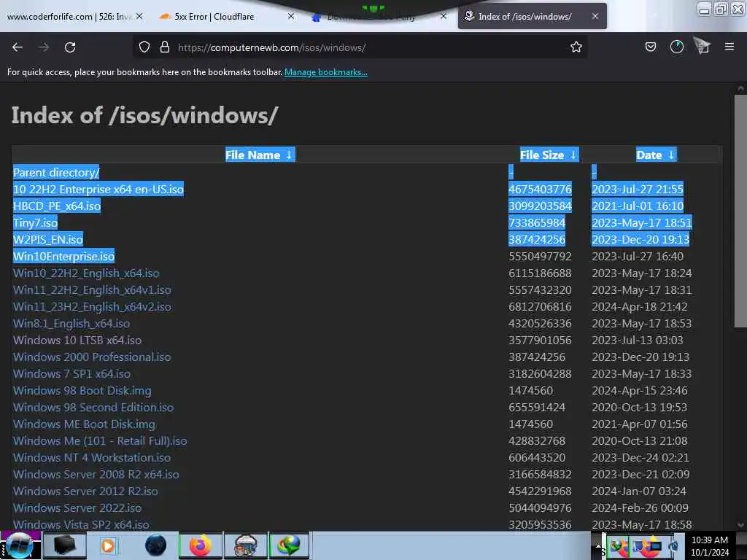The width and height of the screenshot is (747, 560).
Task: Open W2PIS_EN.iso link
Action: click(x=48, y=239)
